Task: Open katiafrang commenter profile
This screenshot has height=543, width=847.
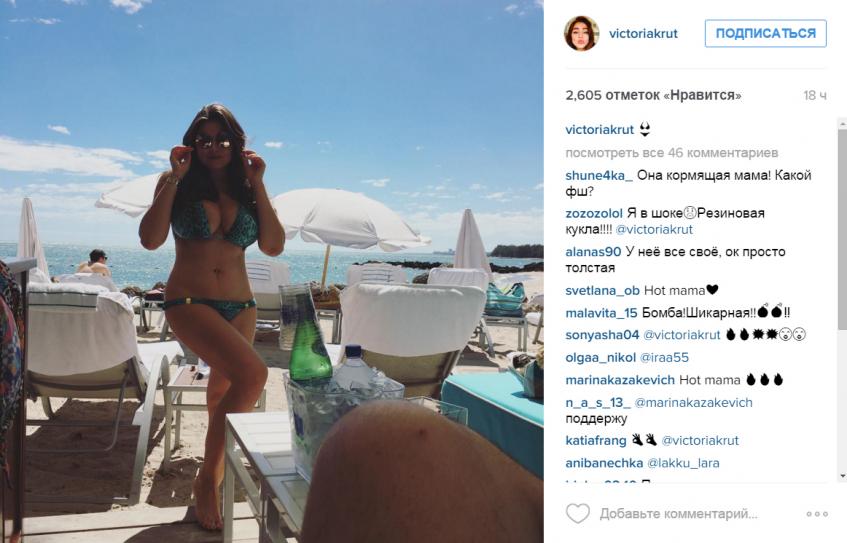Action: (596, 440)
